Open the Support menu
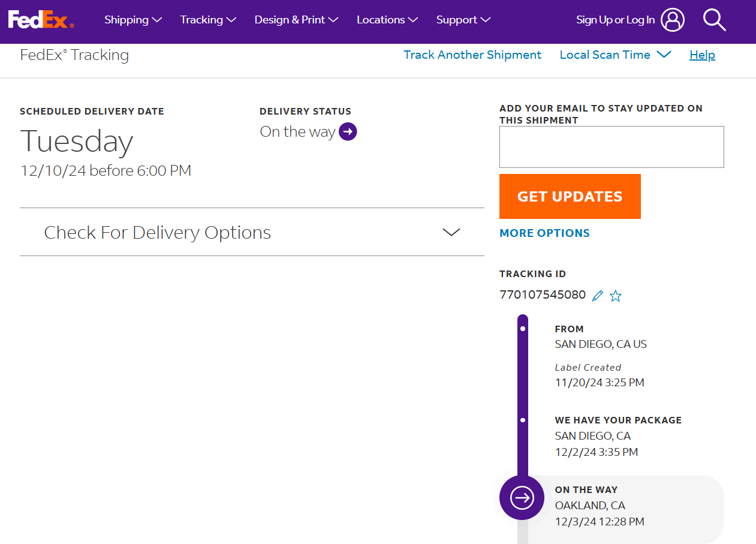The image size is (756, 544). coord(463,20)
